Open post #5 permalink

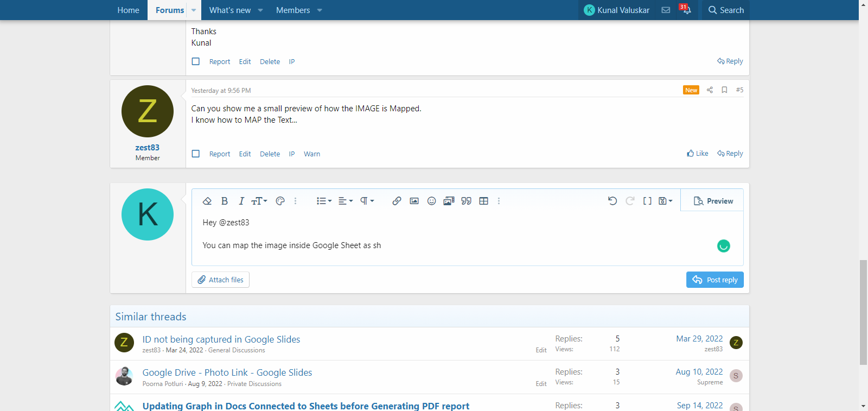[739, 90]
